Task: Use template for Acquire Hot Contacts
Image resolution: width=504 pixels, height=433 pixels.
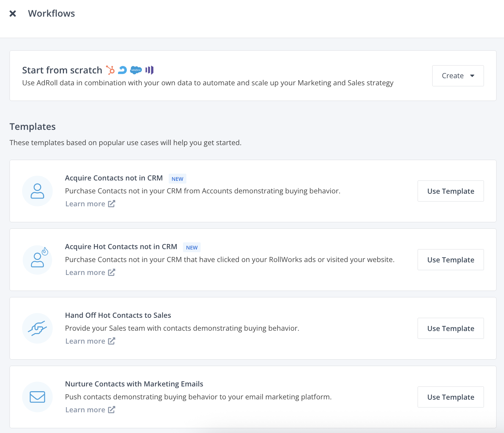Action: point(451,260)
